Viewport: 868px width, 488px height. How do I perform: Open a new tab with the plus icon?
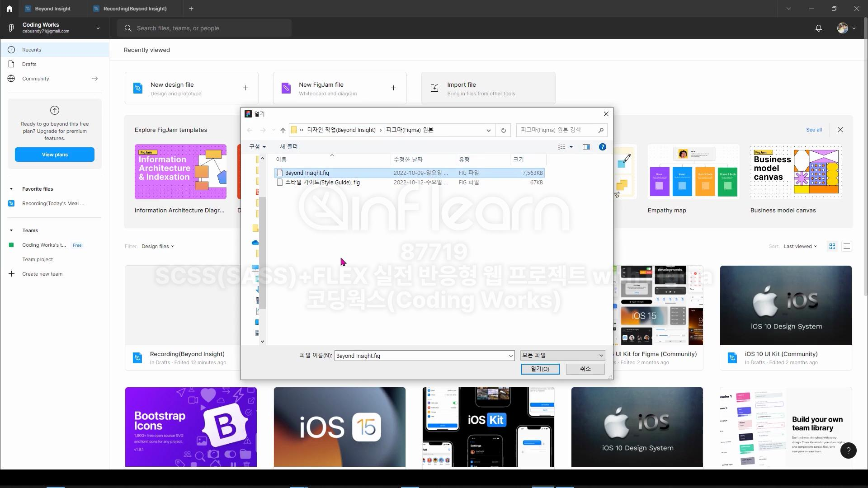(191, 9)
